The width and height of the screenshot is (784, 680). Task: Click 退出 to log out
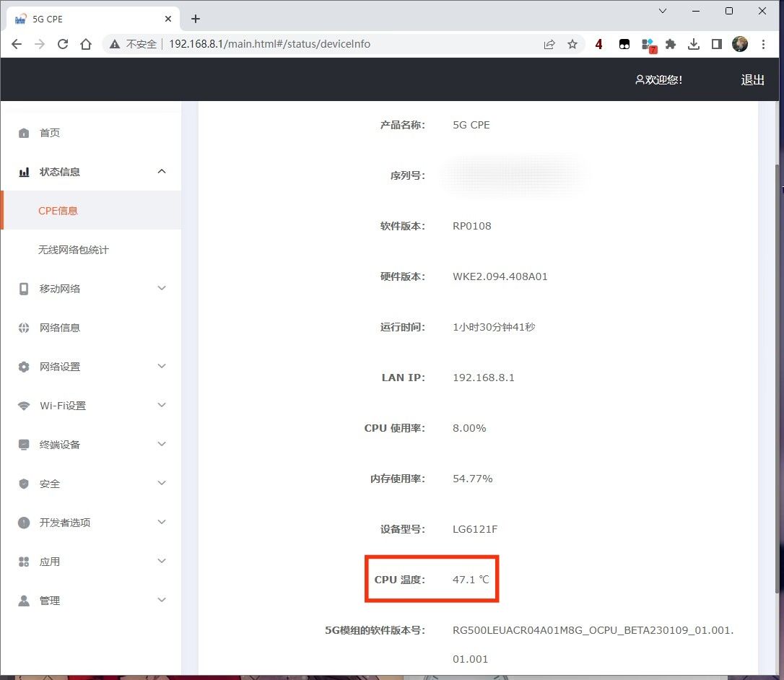click(752, 80)
